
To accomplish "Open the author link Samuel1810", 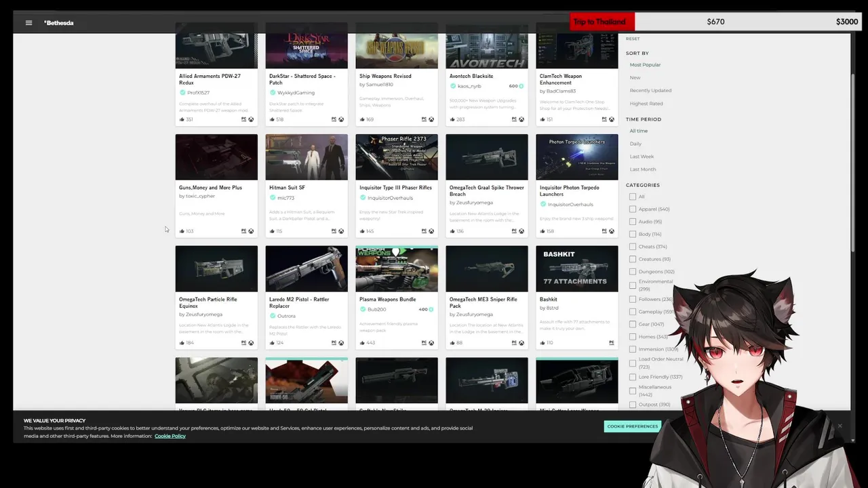I will tap(379, 85).
